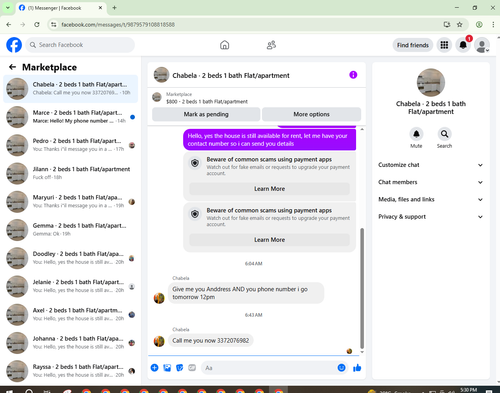500x393 pixels.
Task: Click the Search Facebook field
Action: tap(80, 45)
